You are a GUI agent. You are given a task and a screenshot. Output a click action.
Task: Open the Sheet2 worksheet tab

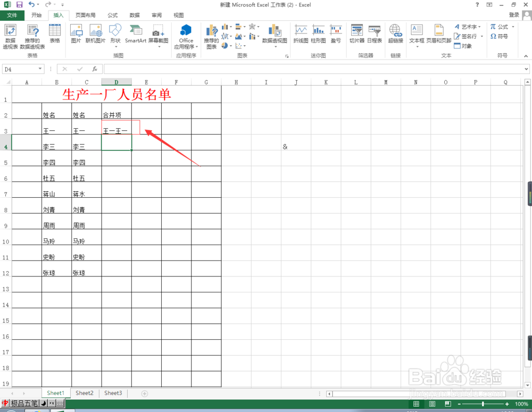(85, 393)
